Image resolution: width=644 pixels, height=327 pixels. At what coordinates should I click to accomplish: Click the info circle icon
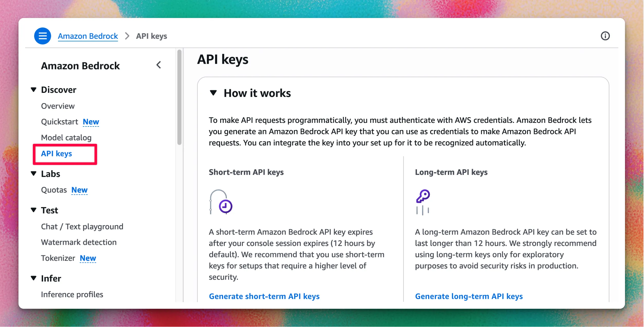click(x=605, y=36)
